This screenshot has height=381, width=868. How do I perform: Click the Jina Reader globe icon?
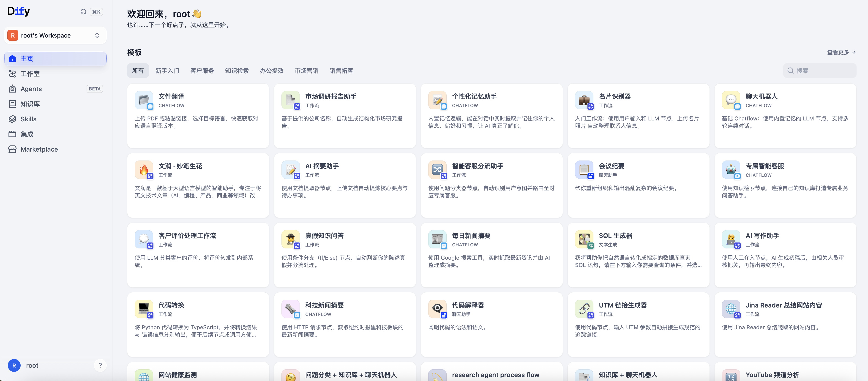tap(731, 309)
